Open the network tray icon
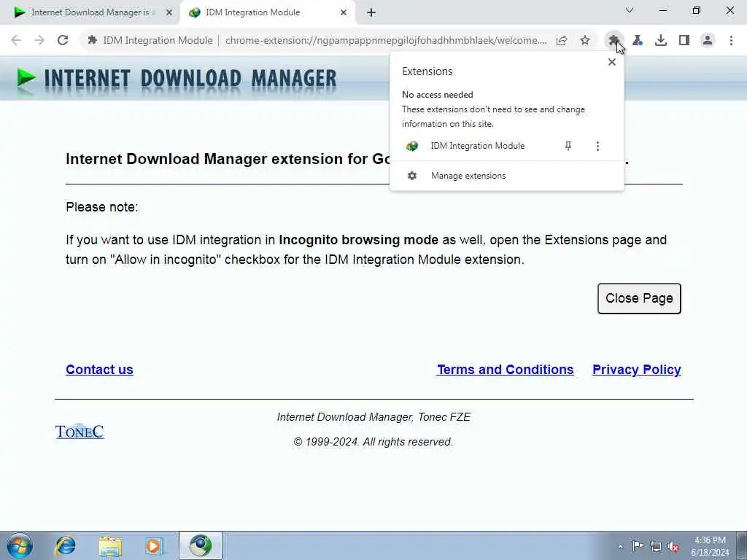 [x=656, y=546]
